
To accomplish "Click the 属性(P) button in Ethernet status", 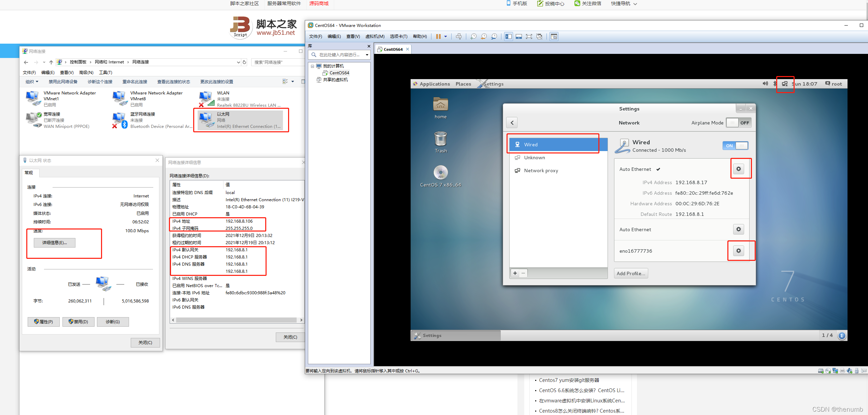I will tap(43, 322).
